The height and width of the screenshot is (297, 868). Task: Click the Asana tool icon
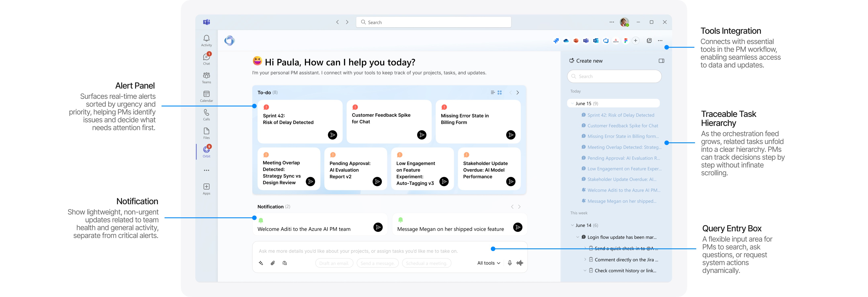pos(616,41)
